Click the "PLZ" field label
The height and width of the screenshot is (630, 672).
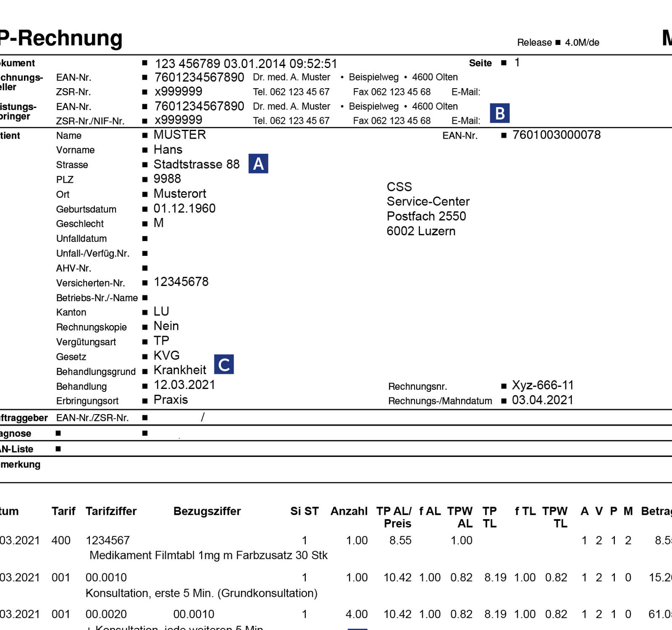tap(65, 180)
